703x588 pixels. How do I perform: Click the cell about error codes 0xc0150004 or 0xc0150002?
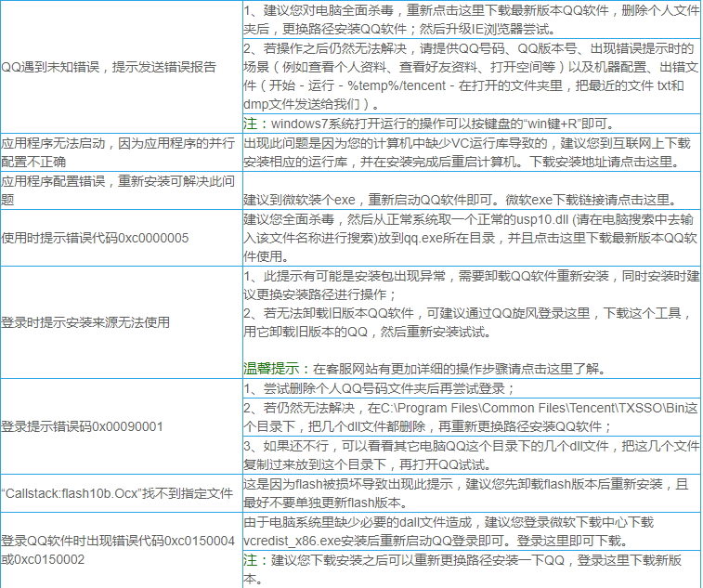(x=121, y=550)
